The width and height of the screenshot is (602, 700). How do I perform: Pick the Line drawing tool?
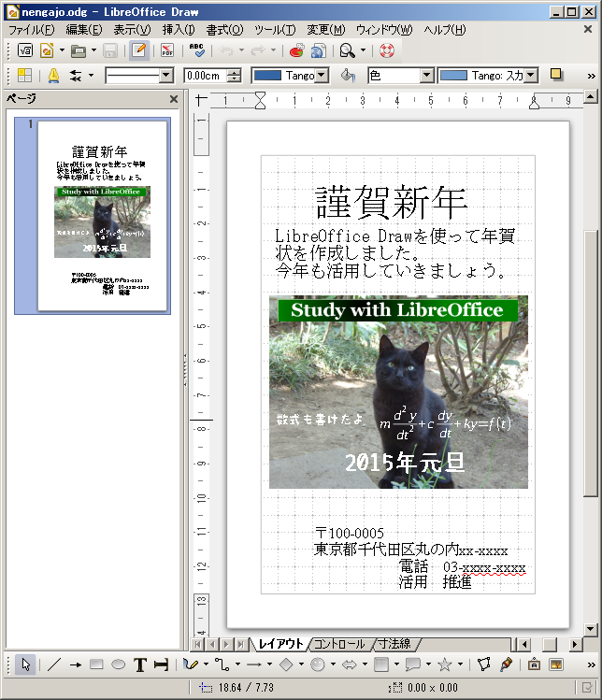click(54, 664)
